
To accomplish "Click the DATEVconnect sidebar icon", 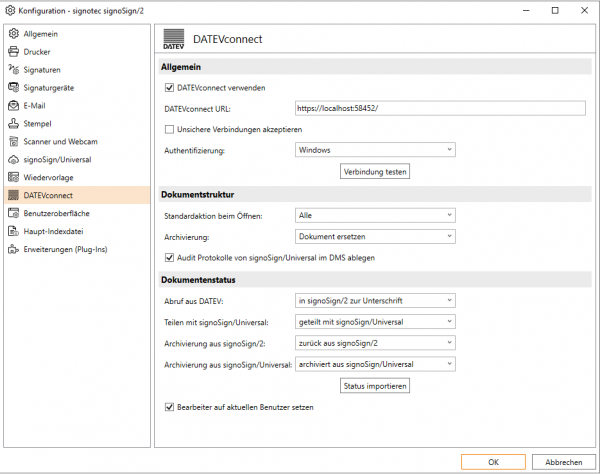I will pyautogui.click(x=14, y=195).
